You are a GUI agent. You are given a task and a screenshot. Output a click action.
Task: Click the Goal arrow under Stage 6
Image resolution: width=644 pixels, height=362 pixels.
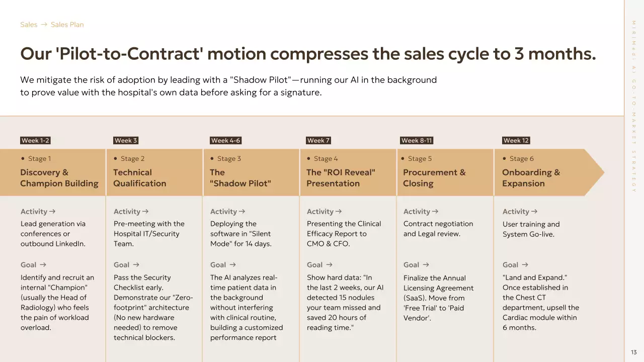point(525,265)
